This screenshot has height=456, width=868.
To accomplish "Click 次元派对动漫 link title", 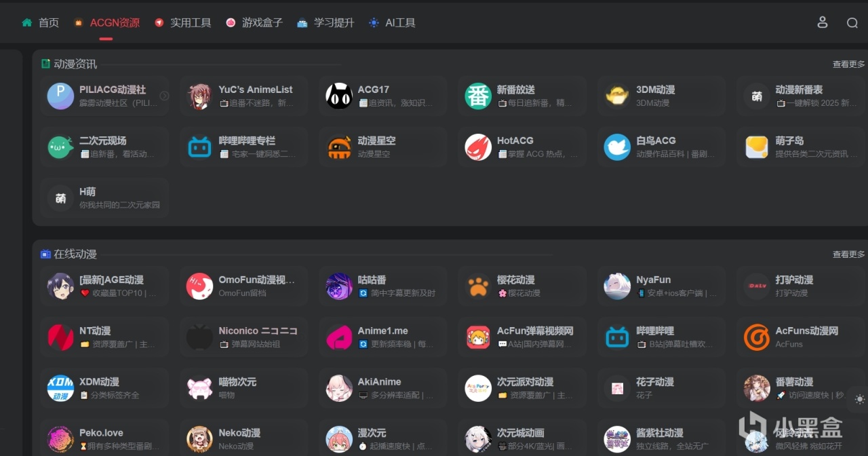I will point(525,382).
